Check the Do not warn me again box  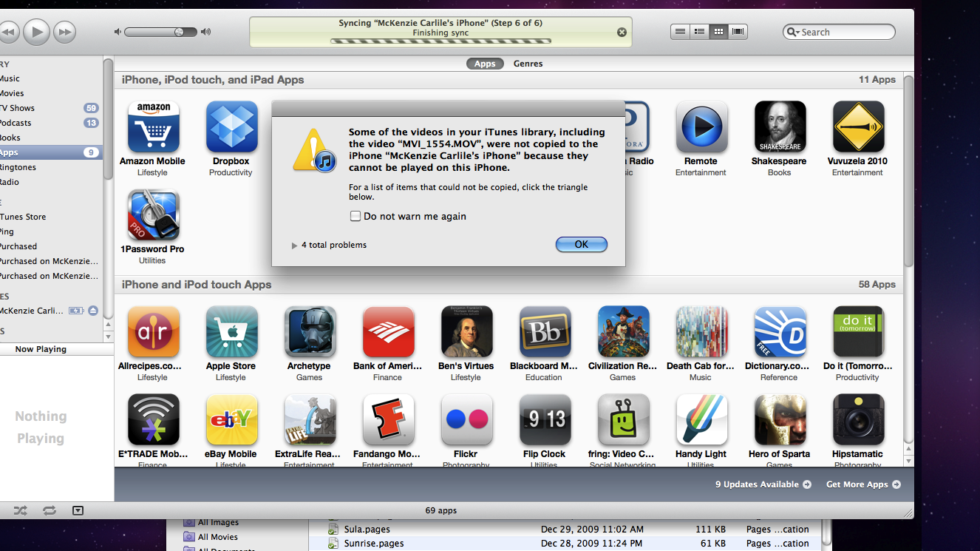355,216
